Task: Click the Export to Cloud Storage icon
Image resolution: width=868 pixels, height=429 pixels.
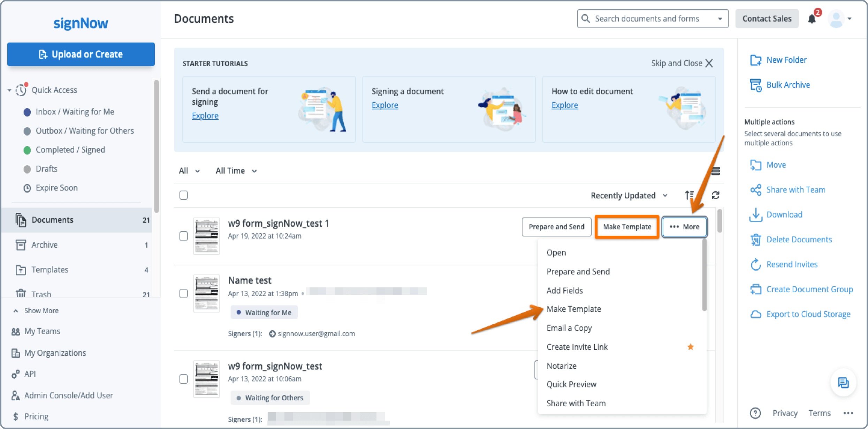Action: [x=755, y=314]
